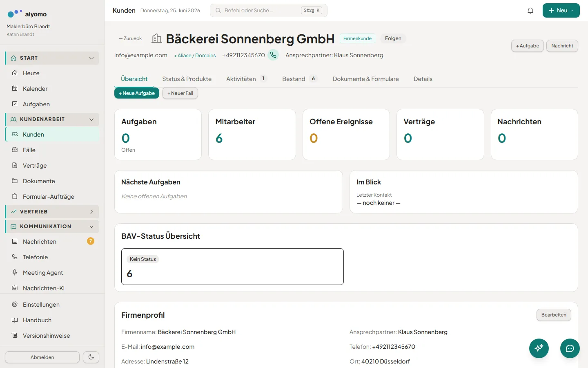Click the aiyomo logo

point(27,14)
